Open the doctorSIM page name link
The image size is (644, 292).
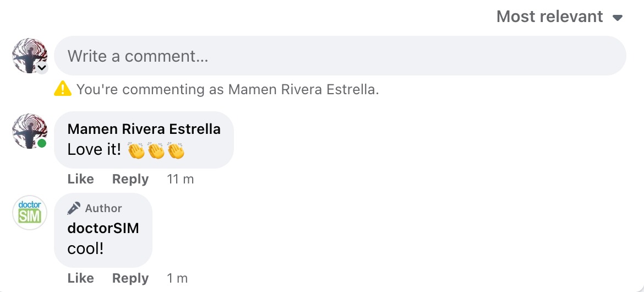[x=103, y=228]
